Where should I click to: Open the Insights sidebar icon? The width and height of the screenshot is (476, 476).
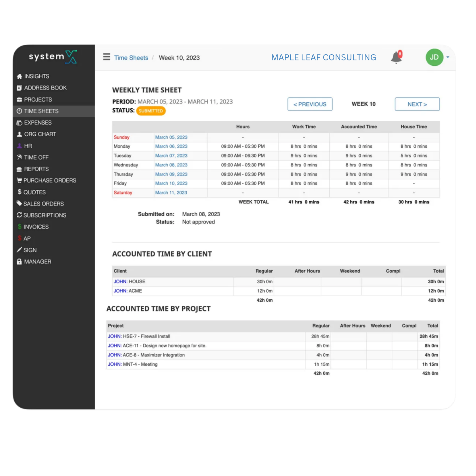[x=19, y=76]
